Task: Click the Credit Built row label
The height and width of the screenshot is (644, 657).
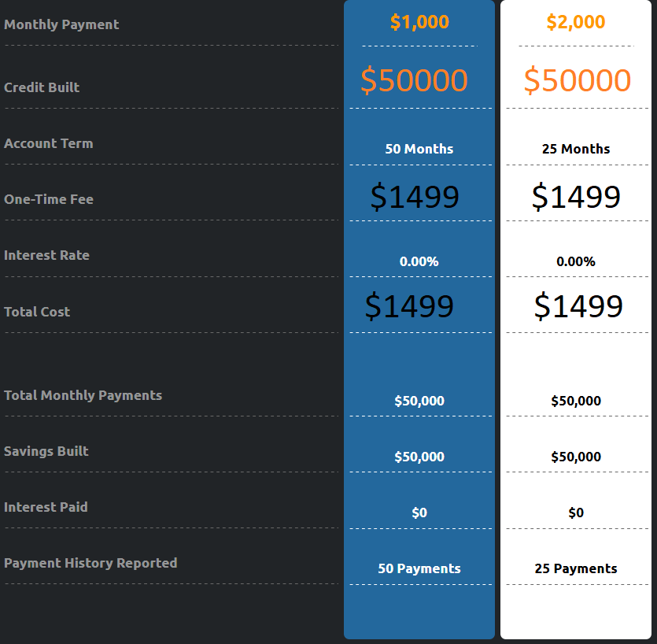Action: point(42,87)
